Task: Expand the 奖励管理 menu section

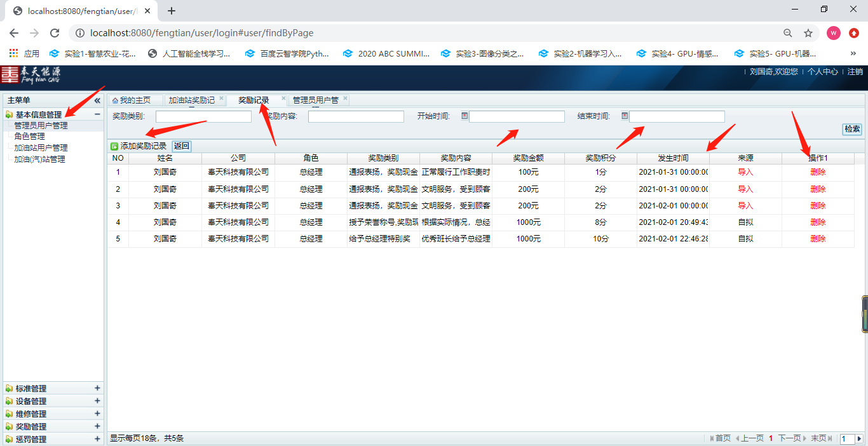Action: coord(97,426)
